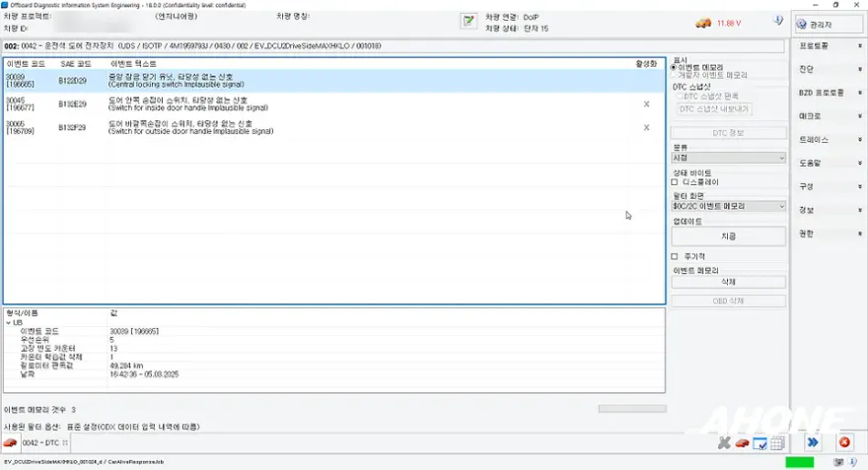Click the orange car battery voltage icon
868x470 pixels.
[703, 24]
